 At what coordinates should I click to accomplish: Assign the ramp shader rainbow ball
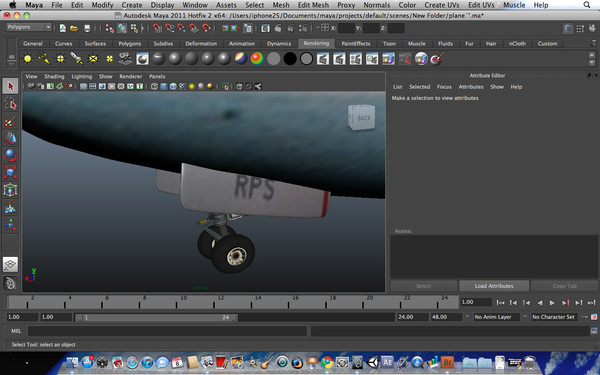pyautogui.click(x=257, y=59)
